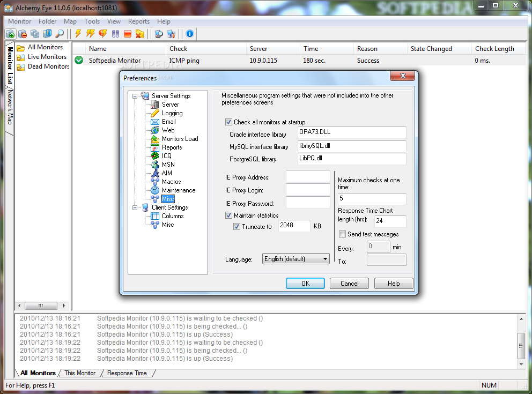
Task: Click the lightning with red alert icon
Action: tap(103, 34)
